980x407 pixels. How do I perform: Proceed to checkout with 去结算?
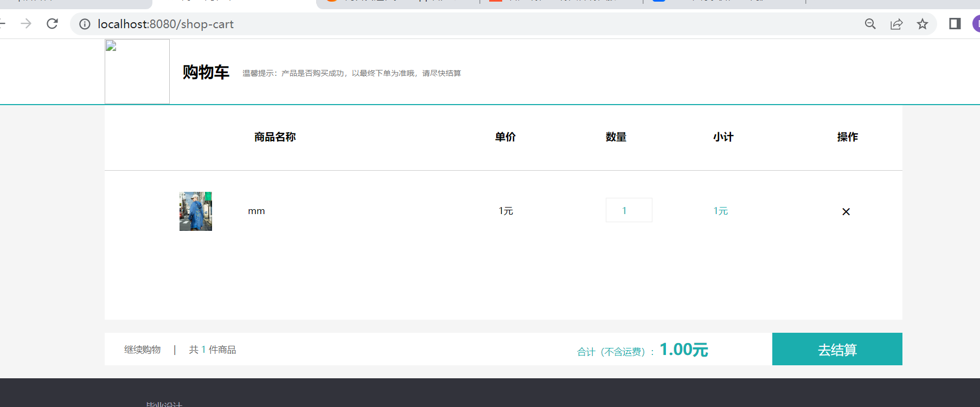837,349
